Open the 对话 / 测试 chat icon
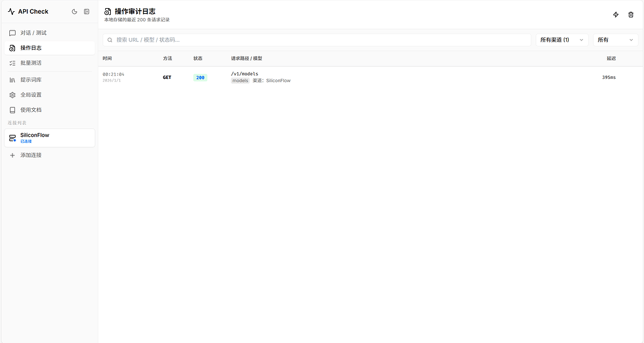Image resolution: width=644 pixels, height=343 pixels. pos(12,33)
